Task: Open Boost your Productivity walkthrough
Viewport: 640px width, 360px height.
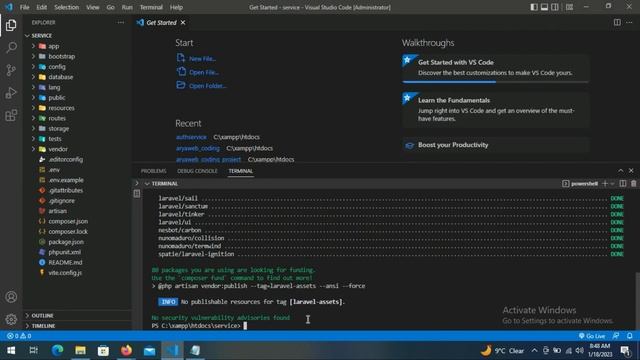Action: [x=496, y=145]
